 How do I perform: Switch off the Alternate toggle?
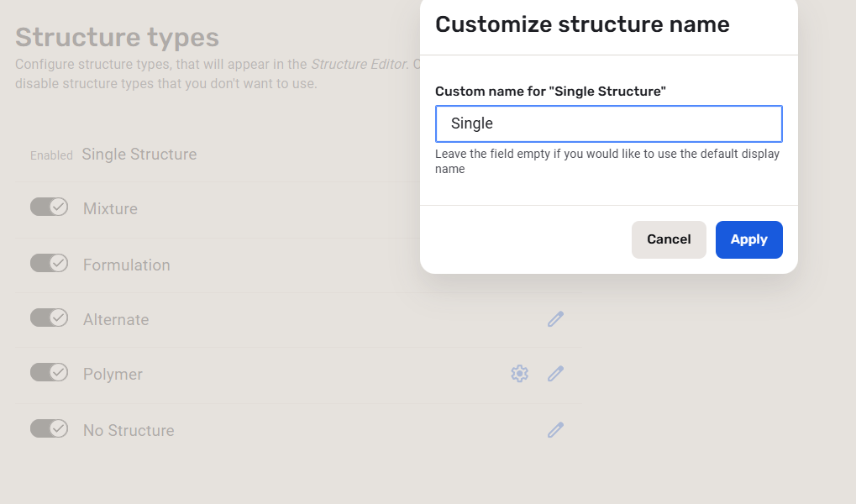click(49, 318)
